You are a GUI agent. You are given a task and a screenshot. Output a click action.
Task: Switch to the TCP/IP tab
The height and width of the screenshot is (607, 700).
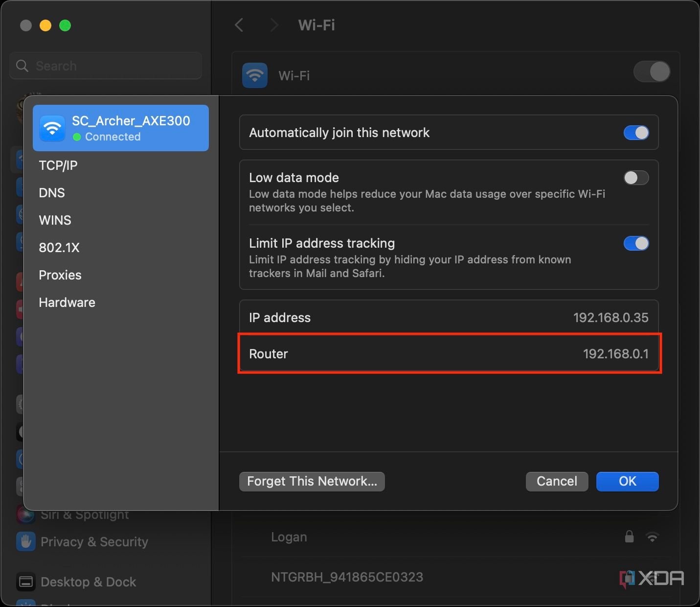pos(58,165)
